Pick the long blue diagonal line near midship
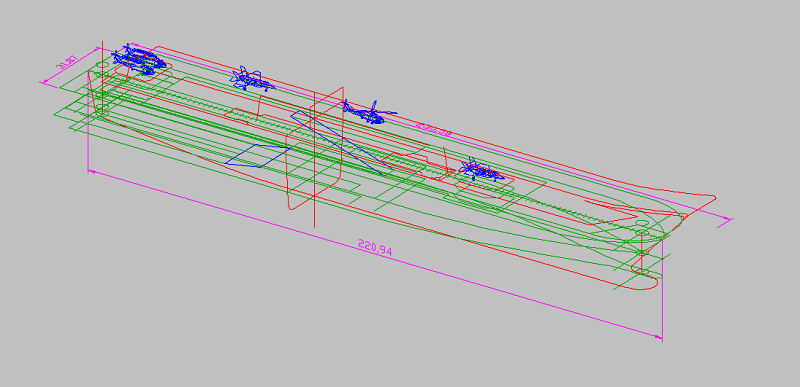800x387 pixels. (x=337, y=143)
